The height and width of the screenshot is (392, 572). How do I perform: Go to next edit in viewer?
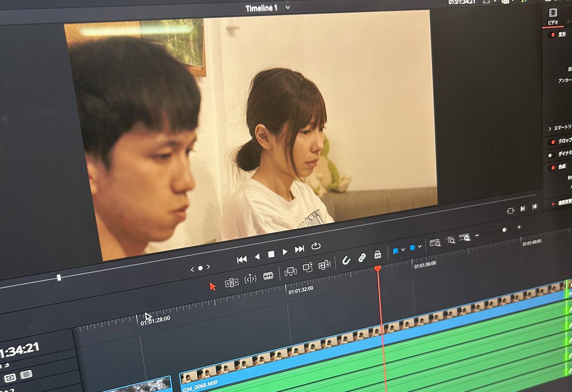tap(523, 208)
